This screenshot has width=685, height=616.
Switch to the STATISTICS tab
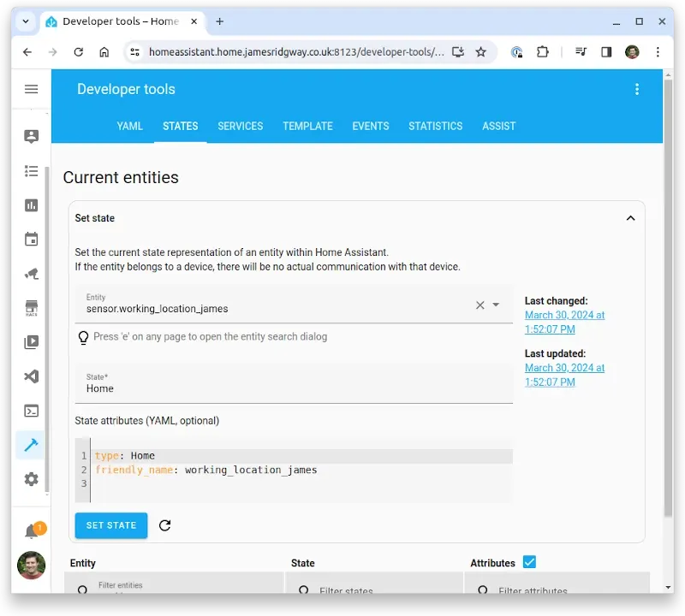[436, 126]
